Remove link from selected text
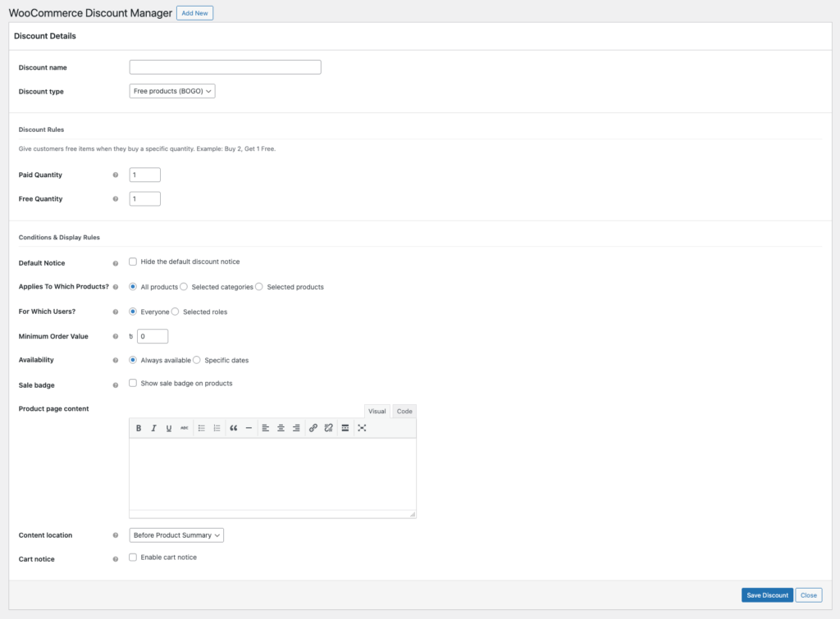The width and height of the screenshot is (840, 619). click(328, 428)
